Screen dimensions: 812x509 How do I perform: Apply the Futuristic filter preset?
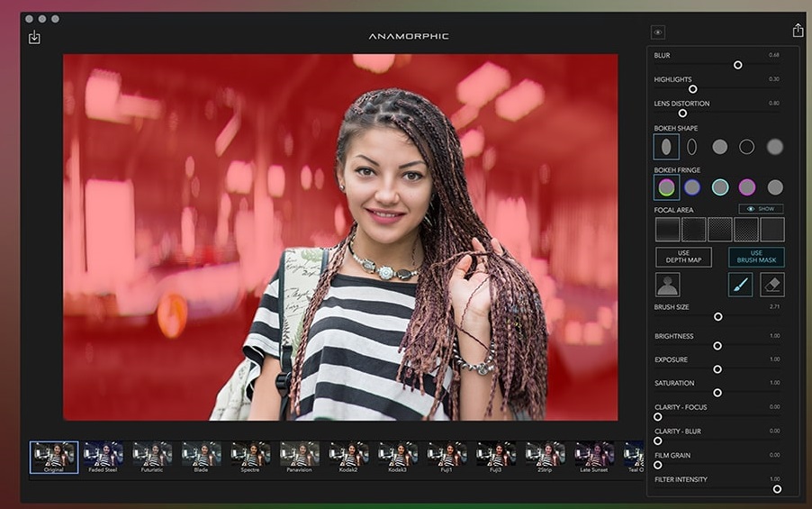click(152, 457)
